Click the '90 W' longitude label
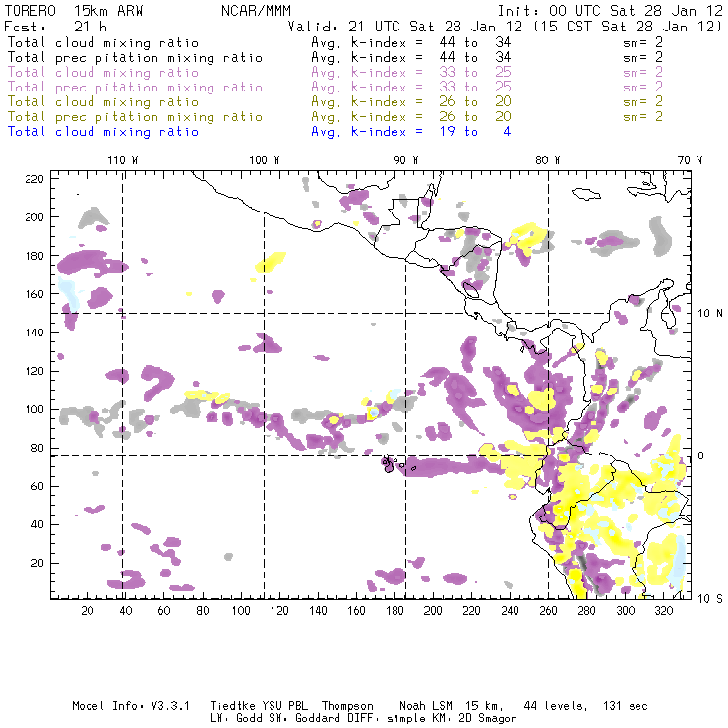 (x=406, y=160)
